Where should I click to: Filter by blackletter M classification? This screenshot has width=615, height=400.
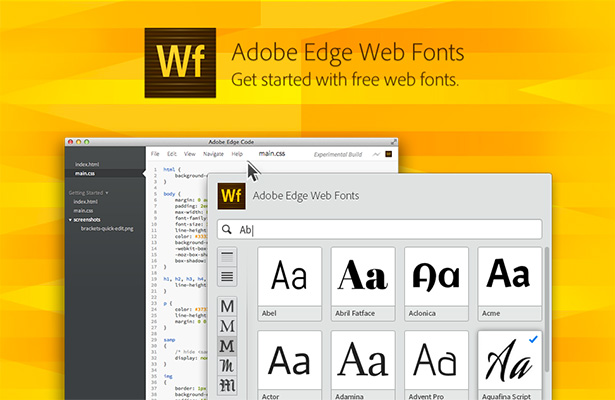[x=227, y=385]
